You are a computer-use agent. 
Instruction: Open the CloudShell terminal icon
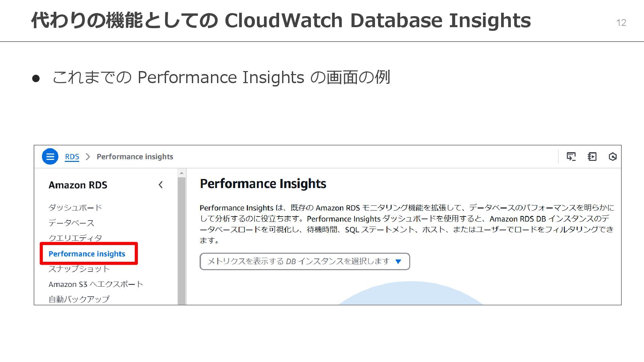[571, 157]
